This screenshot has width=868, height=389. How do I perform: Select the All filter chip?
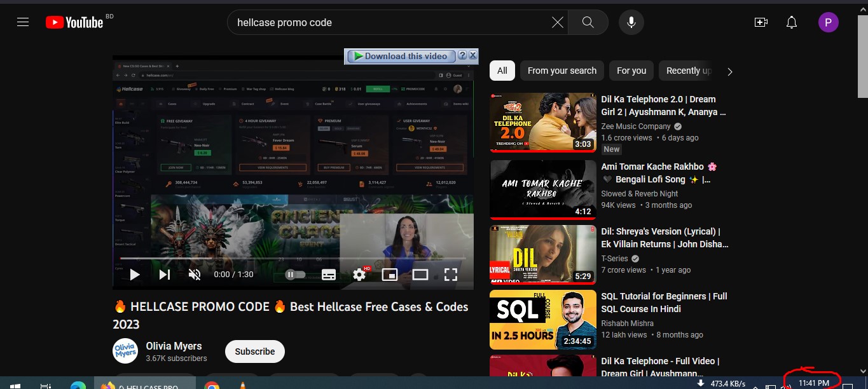coord(502,71)
